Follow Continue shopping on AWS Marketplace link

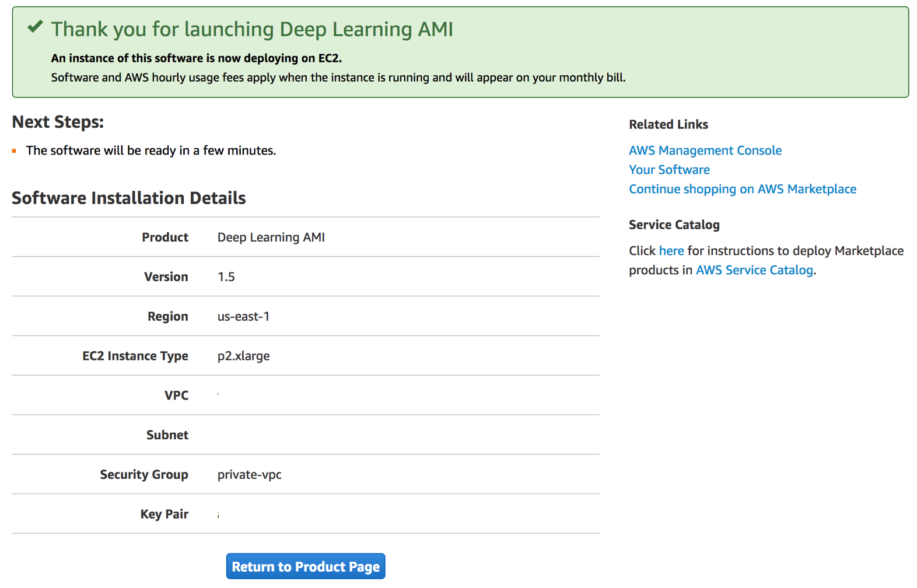click(x=742, y=188)
